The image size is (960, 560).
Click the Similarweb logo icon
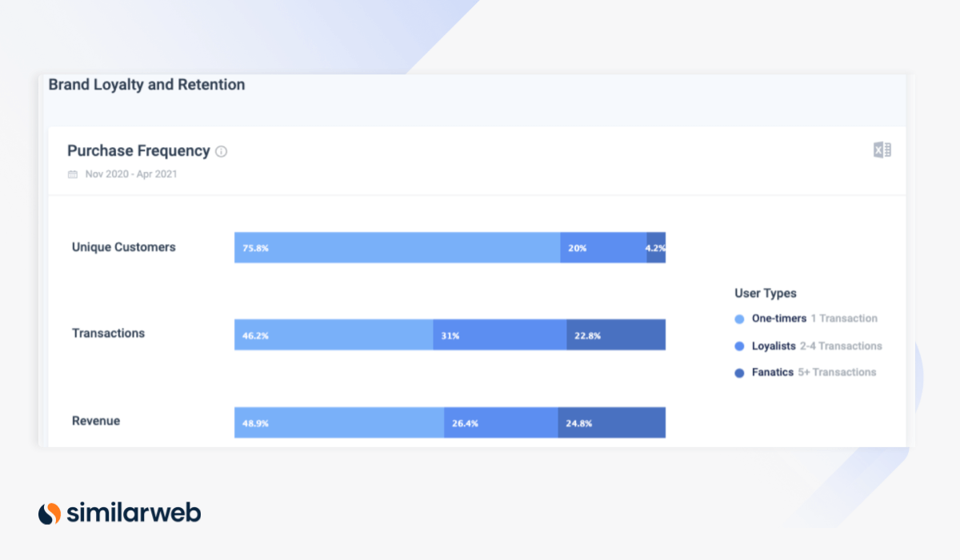tap(50, 513)
